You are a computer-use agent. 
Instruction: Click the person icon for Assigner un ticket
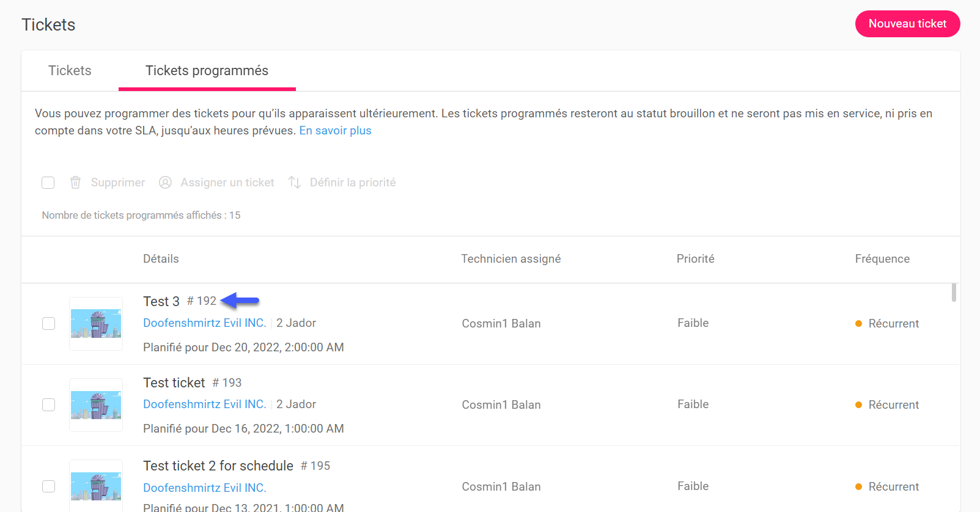coord(165,183)
